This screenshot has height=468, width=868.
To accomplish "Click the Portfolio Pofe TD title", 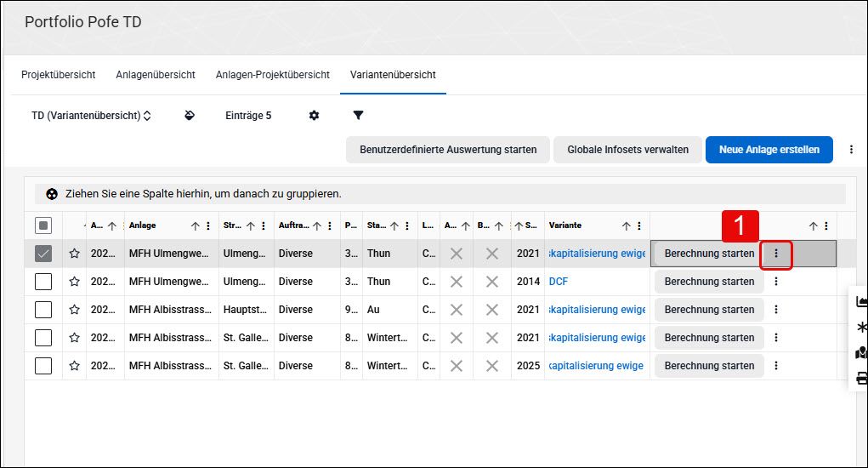I will 83,22.
